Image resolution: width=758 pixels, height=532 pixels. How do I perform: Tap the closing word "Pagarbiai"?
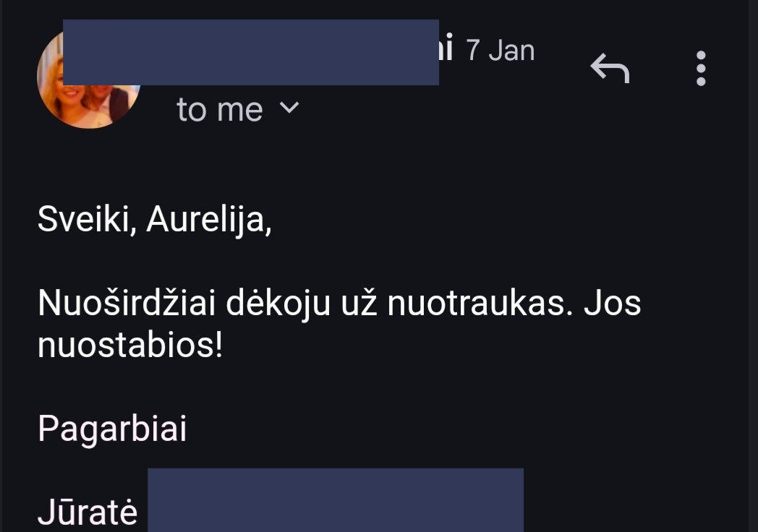(x=112, y=429)
